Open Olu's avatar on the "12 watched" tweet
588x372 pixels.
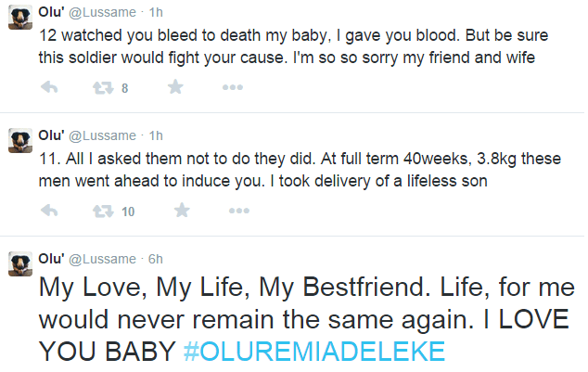point(20,22)
